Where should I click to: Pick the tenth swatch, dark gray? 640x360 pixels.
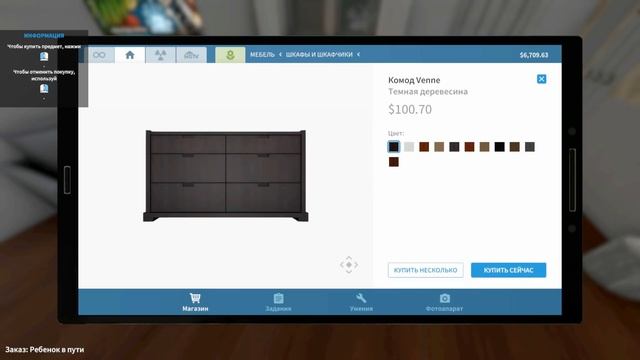point(530,147)
